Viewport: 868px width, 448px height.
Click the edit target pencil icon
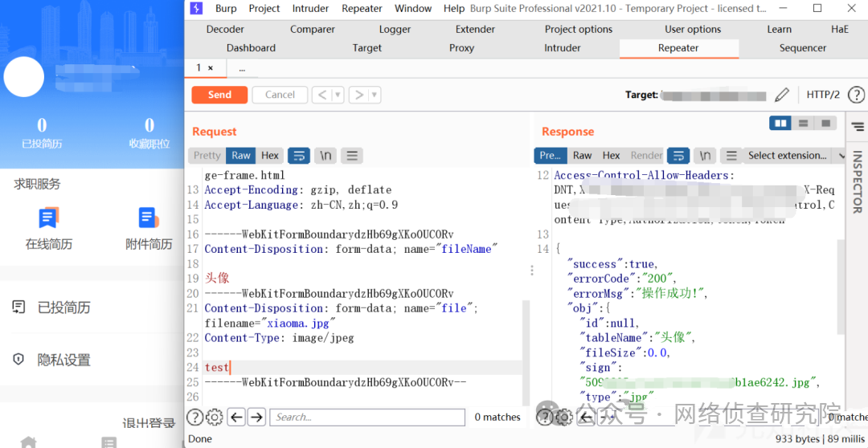coord(782,95)
